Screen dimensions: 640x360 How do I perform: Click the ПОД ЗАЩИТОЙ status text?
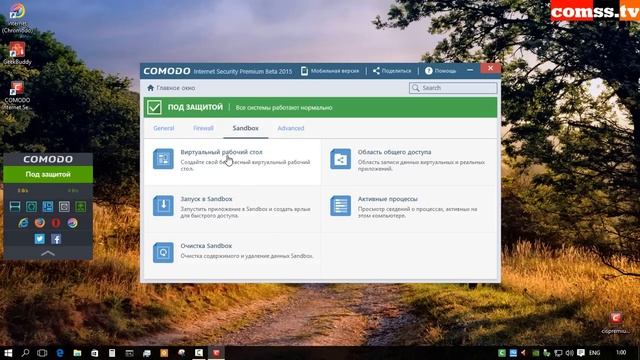point(195,107)
